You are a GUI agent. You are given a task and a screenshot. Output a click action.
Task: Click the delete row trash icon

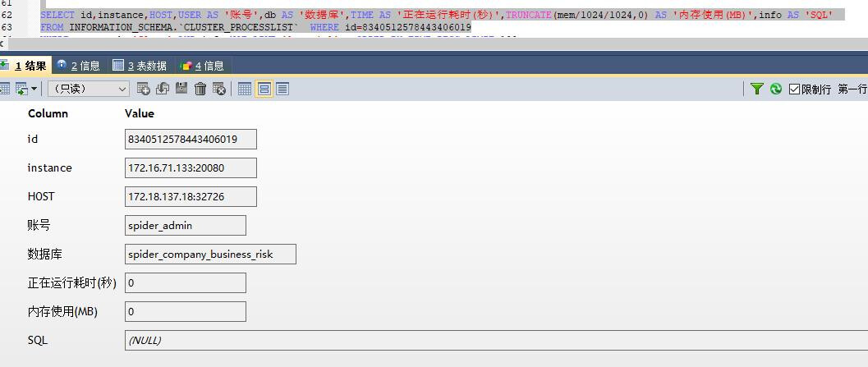(x=200, y=89)
